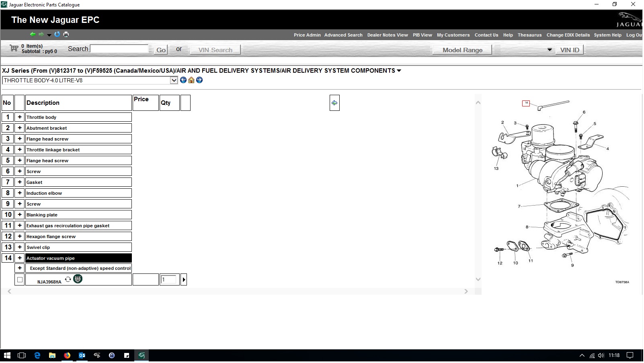Go to home section icon
Screen dimensions: 644x363
click(x=191, y=80)
